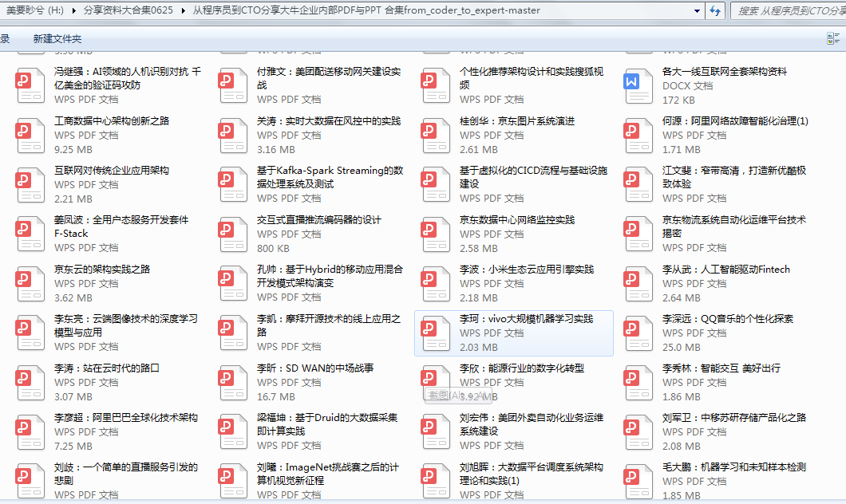
Task: Click the PDF icon for 李彦超 阿里巴巴全球化技术架构
Action: 30,431
